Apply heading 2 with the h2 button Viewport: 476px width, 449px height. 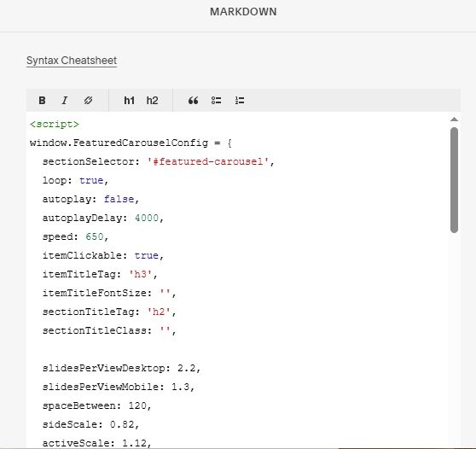click(152, 101)
